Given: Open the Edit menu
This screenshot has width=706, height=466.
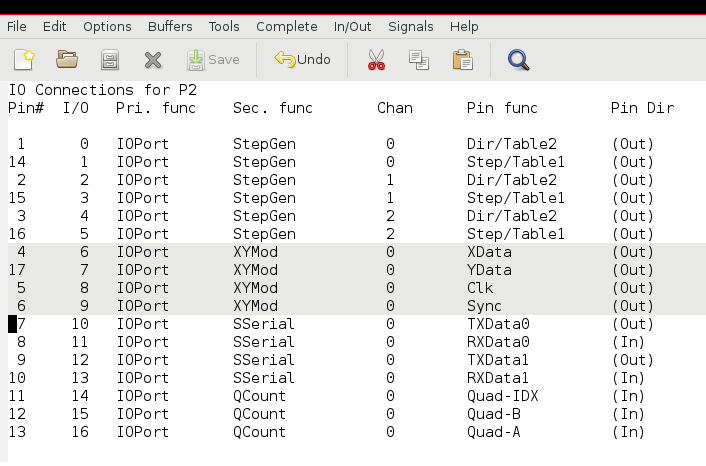Looking at the screenshot, I should 54,27.
